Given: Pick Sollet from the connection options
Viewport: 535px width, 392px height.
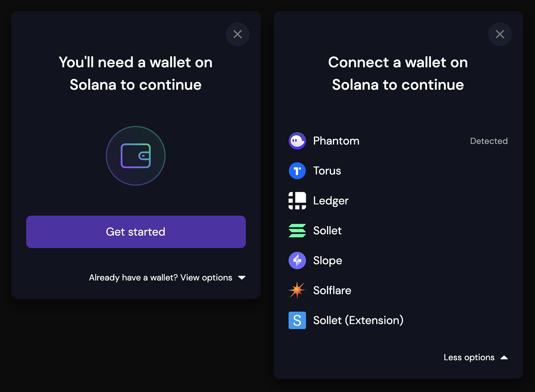Looking at the screenshot, I should pos(327,231).
